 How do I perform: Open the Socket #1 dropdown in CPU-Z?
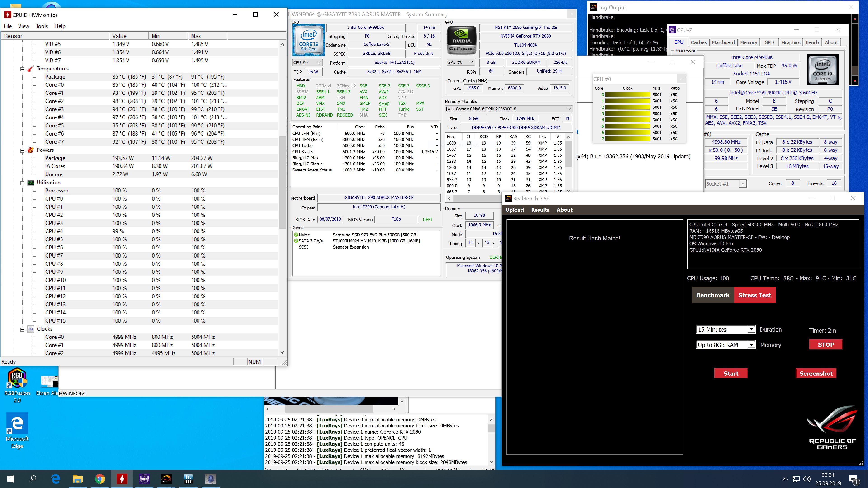pyautogui.click(x=726, y=184)
